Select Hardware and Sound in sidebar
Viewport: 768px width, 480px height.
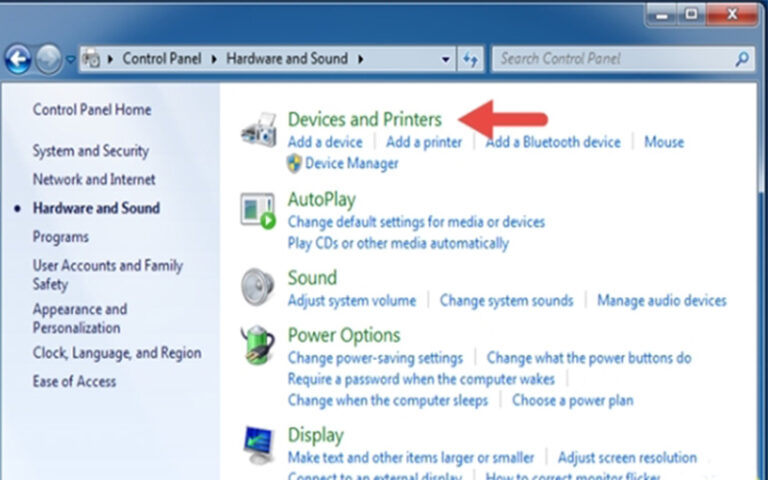[96, 208]
